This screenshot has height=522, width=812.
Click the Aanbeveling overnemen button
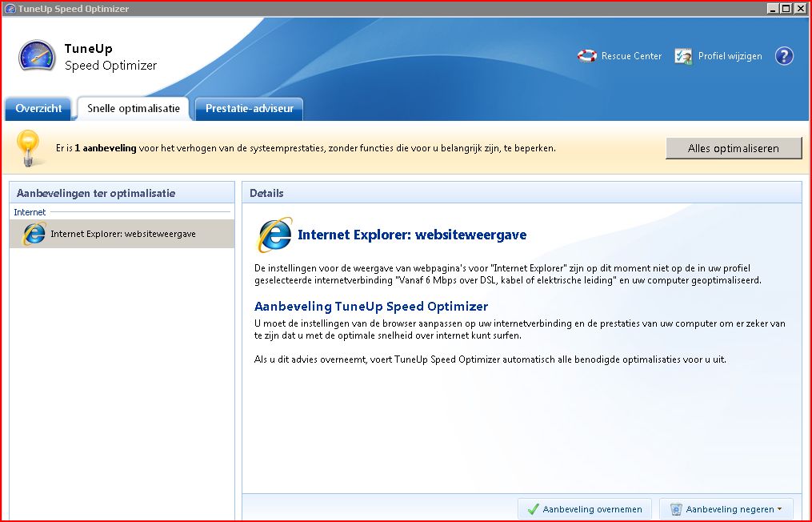tap(585, 509)
